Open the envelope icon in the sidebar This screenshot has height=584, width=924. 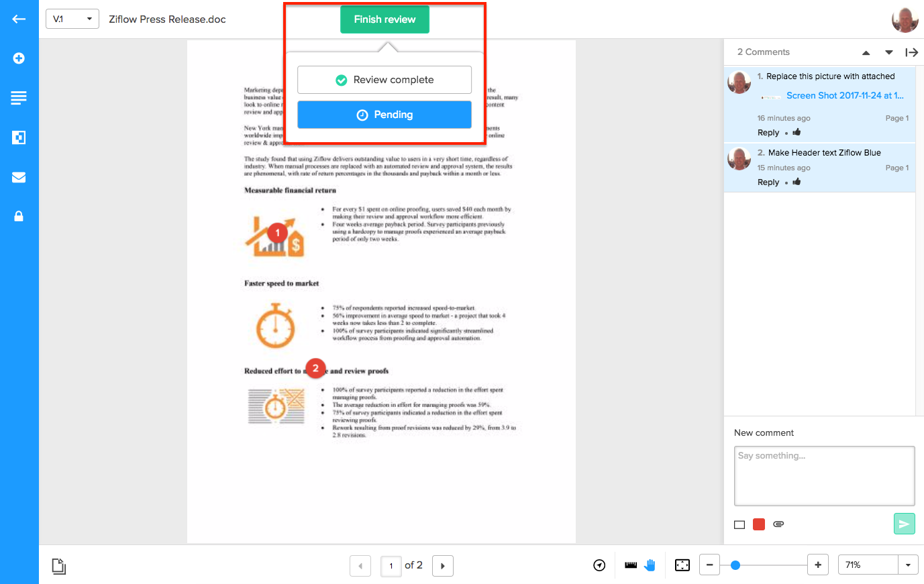tap(19, 177)
